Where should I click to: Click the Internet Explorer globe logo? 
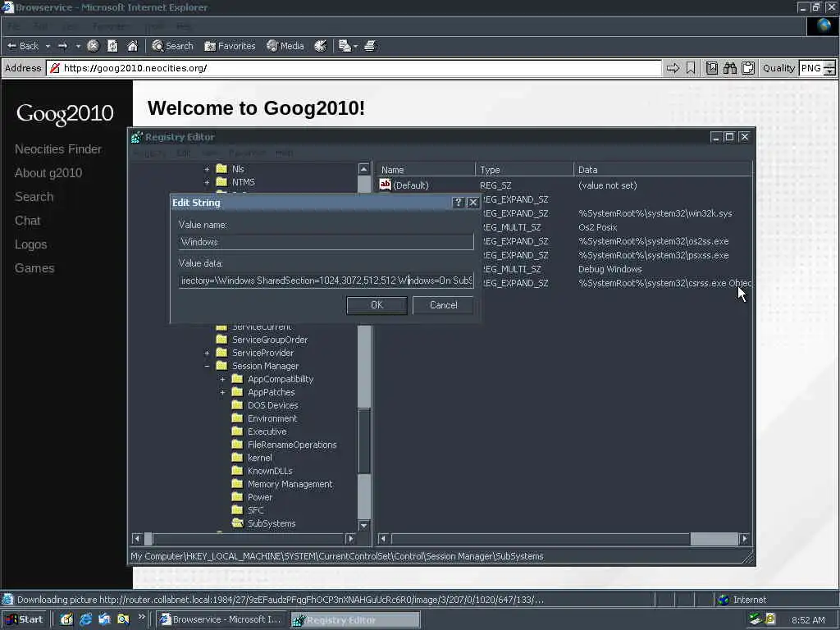pos(822,26)
